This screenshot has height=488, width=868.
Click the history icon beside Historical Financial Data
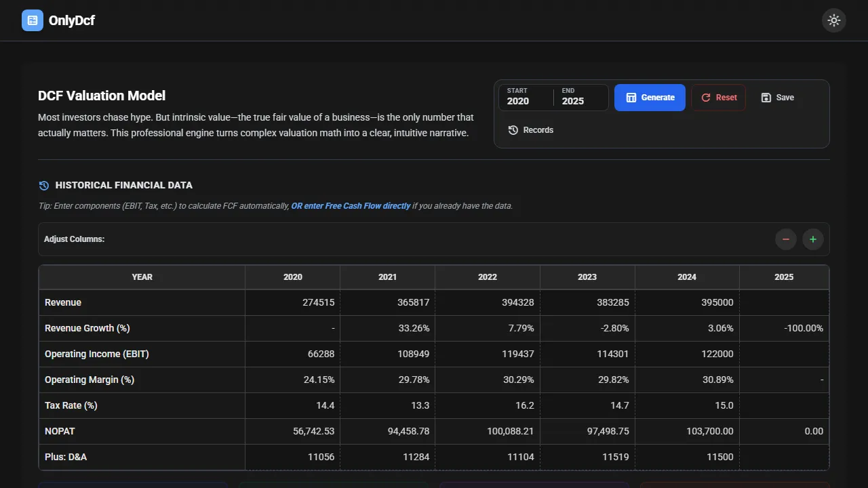tap(43, 185)
